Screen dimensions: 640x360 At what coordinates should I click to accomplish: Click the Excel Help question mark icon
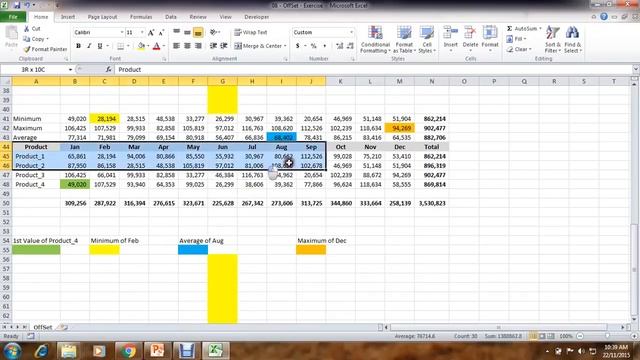click(x=604, y=17)
